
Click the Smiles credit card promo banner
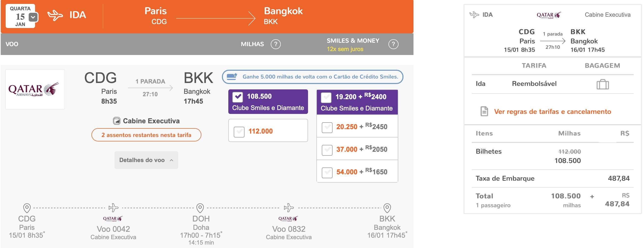click(312, 77)
